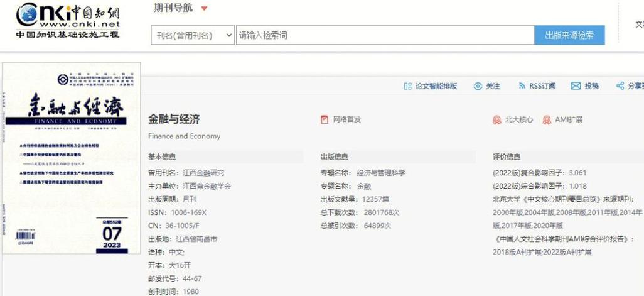Open the 期刊导航 red dropdown arrow
Viewport: 644px width, 296px height.
[x=204, y=9]
